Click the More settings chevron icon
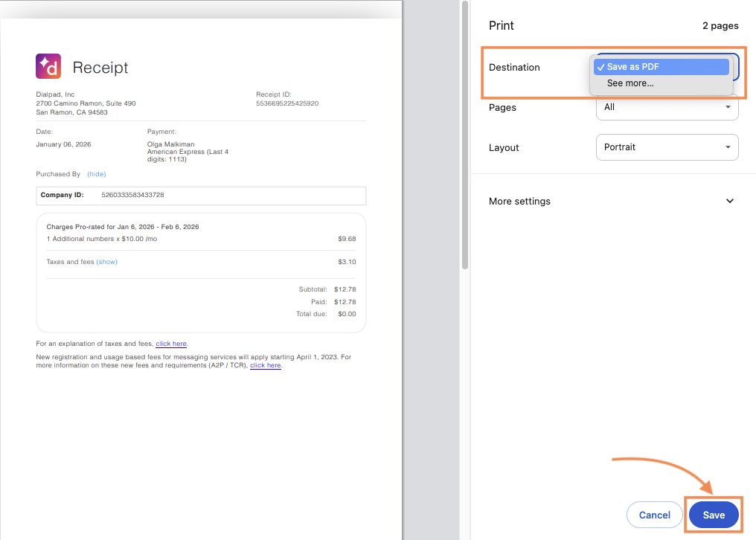The height and width of the screenshot is (540, 756). click(730, 201)
